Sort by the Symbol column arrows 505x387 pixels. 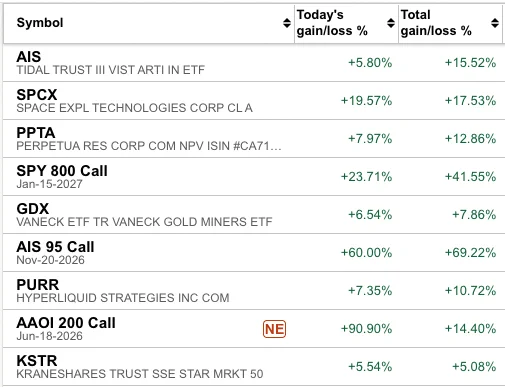[x=287, y=23]
